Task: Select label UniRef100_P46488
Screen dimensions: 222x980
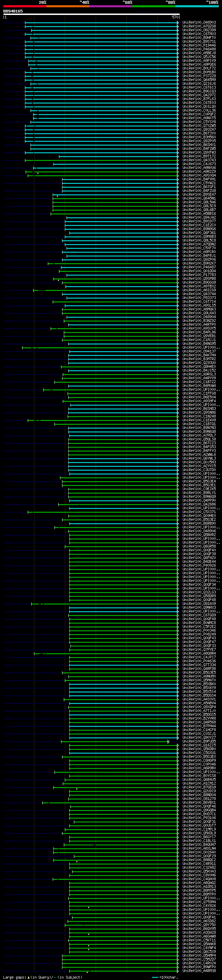Action: [x=199, y=49]
